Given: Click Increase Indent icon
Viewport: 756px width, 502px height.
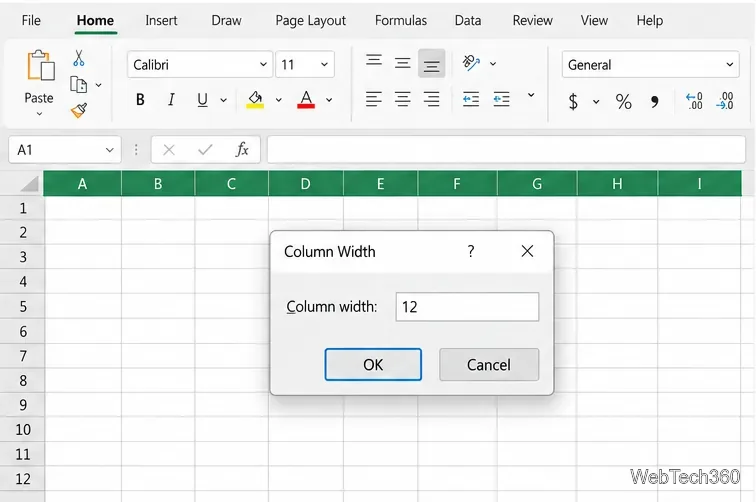Looking at the screenshot, I should coord(501,99).
